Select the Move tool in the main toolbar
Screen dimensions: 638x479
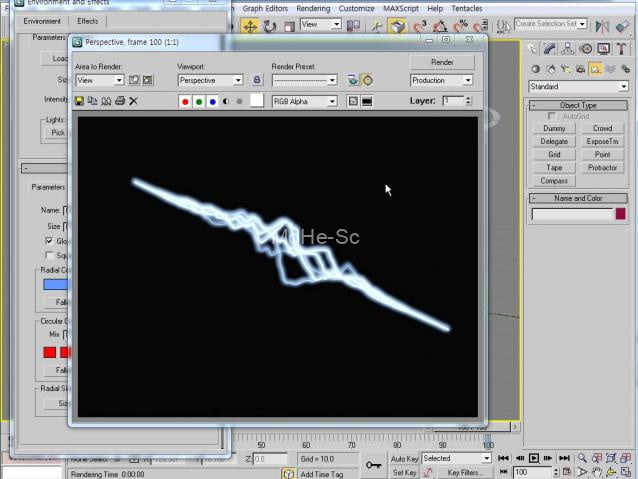point(250,25)
